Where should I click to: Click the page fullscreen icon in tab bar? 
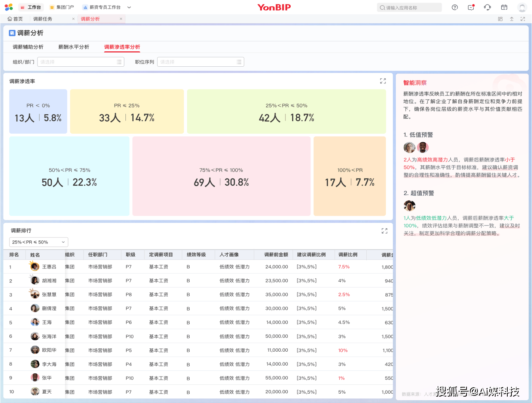click(x=523, y=19)
